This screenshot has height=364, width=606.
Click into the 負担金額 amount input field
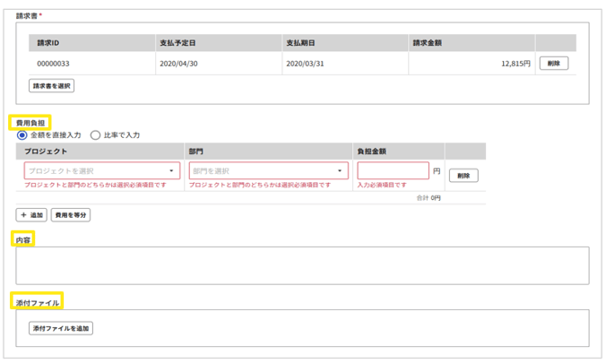[393, 170]
